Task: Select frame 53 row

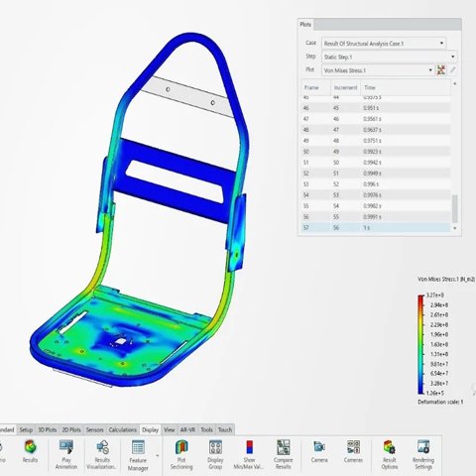Action: (x=376, y=184)
